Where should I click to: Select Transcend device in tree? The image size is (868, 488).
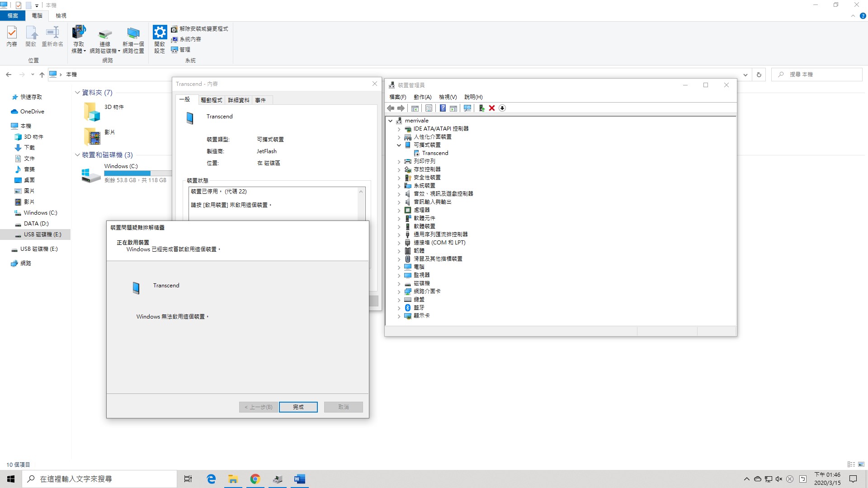tap(435, 153)
